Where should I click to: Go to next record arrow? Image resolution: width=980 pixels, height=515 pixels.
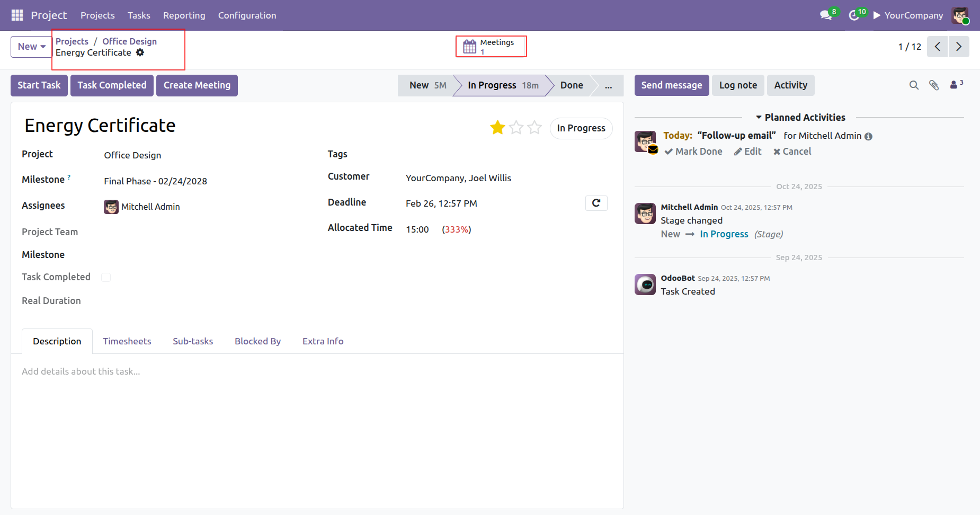click(959, 47)
